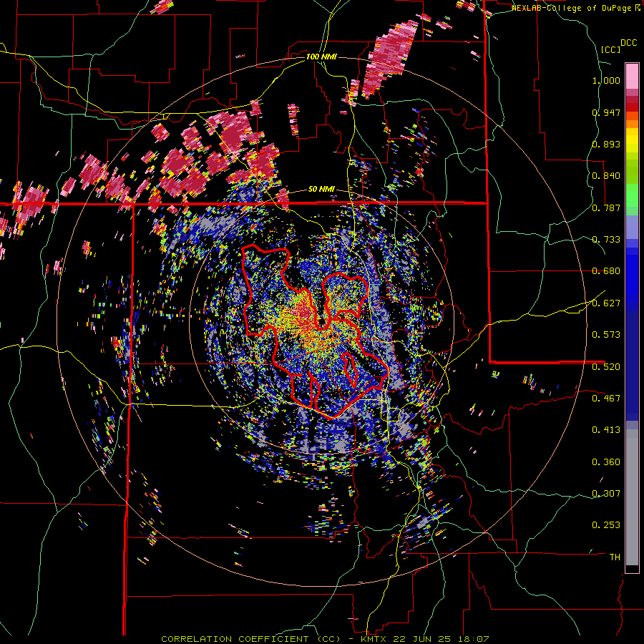Pick the yellow segment of the color bar

coord(632,140)
